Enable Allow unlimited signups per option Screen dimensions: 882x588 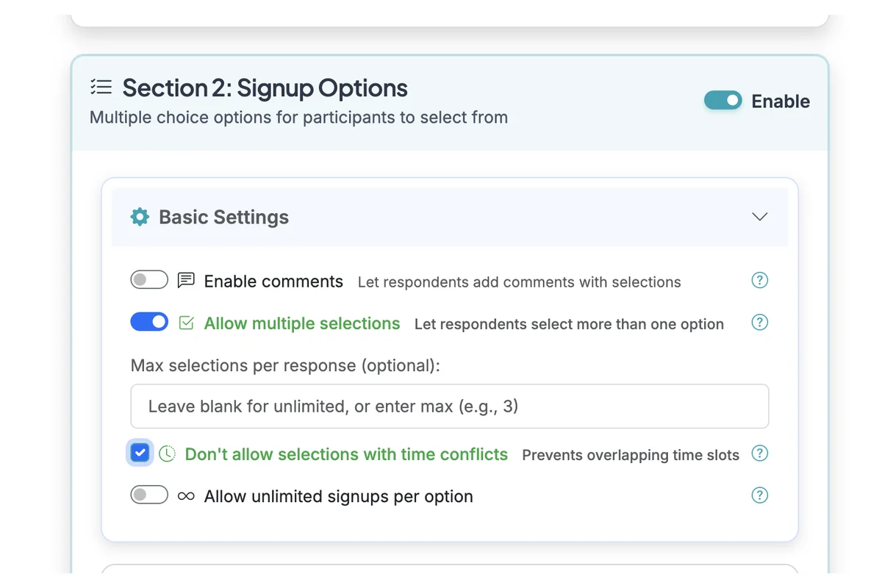tap(149, 495)
